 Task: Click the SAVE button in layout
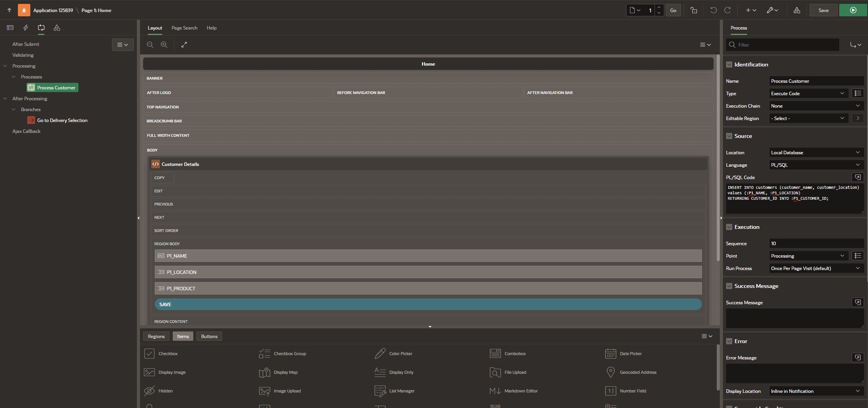pos(428,304)
